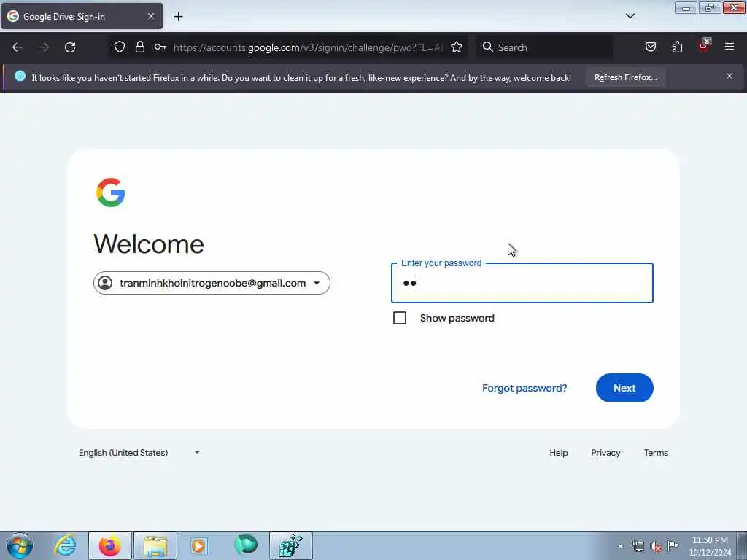
Task: Dismiss the Firefox refresh notification
Action: tap(729, 76)
